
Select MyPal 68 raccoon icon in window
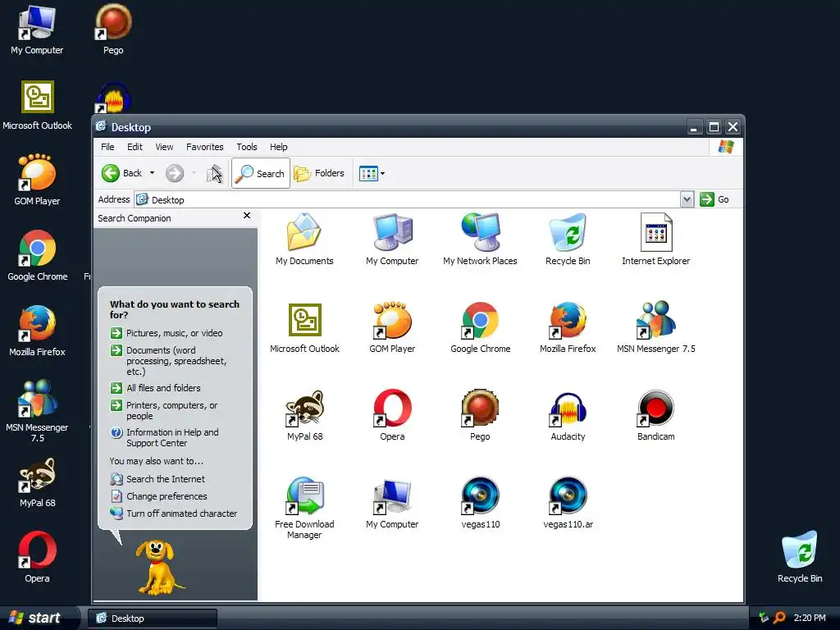pos(305,409)
